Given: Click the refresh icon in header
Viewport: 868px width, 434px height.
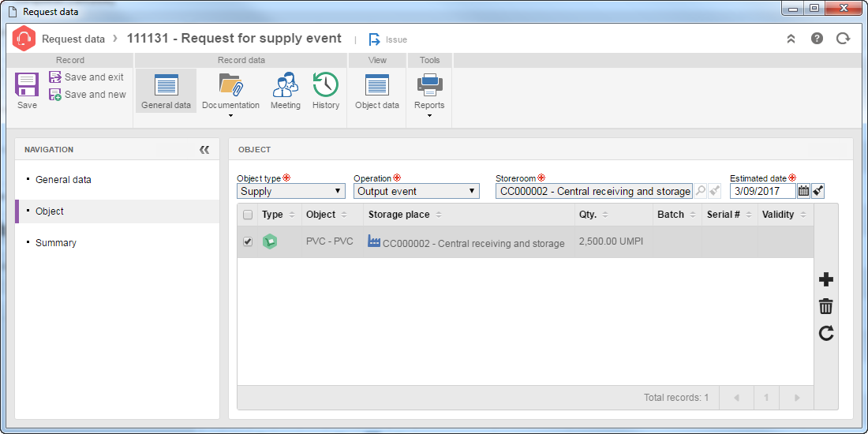Looking at the screenshot, I should click(843, 39).
